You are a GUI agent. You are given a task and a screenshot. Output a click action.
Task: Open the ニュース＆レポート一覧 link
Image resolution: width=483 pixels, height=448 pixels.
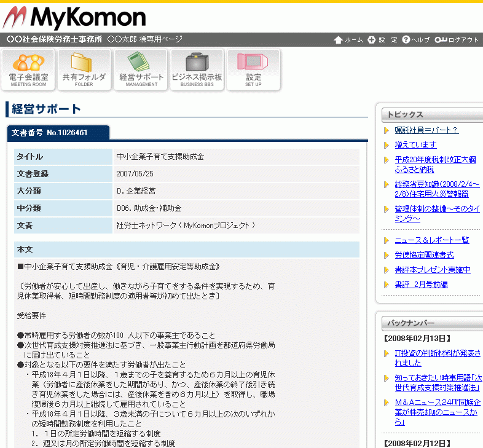click(431, 240)
